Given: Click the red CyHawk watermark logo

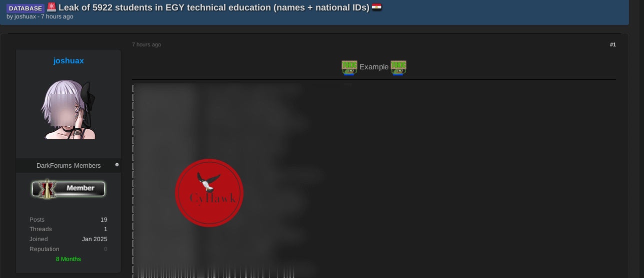Looking at the screenshot, I should point(209,193).
